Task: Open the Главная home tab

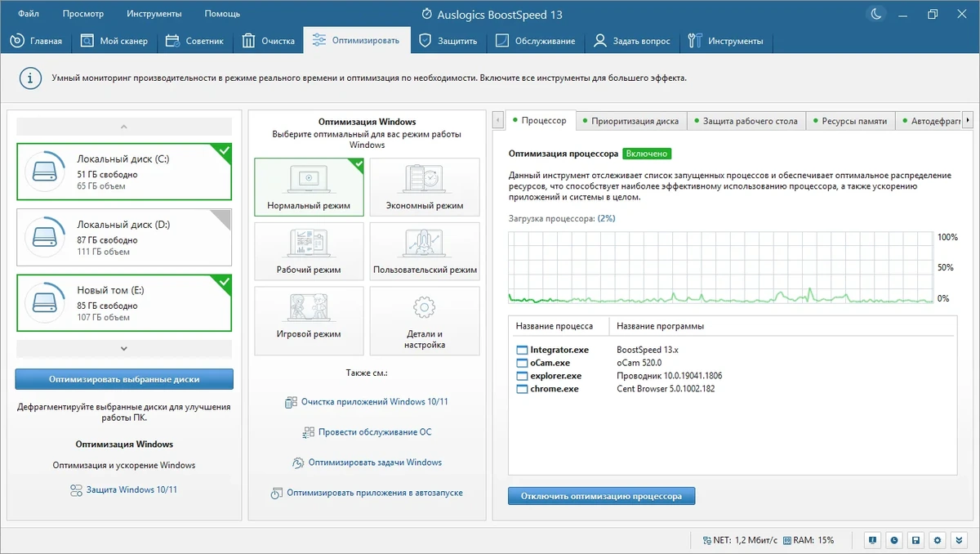Action: point(36,41)
